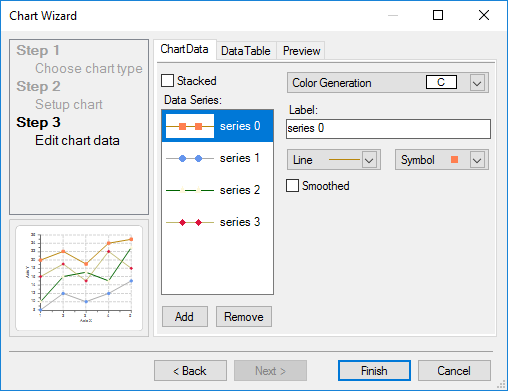Image resolution: width=508 pixels, height=391 pixels.
Task: Open the Symbol dropdown arrow
Action: click(477, 160)
